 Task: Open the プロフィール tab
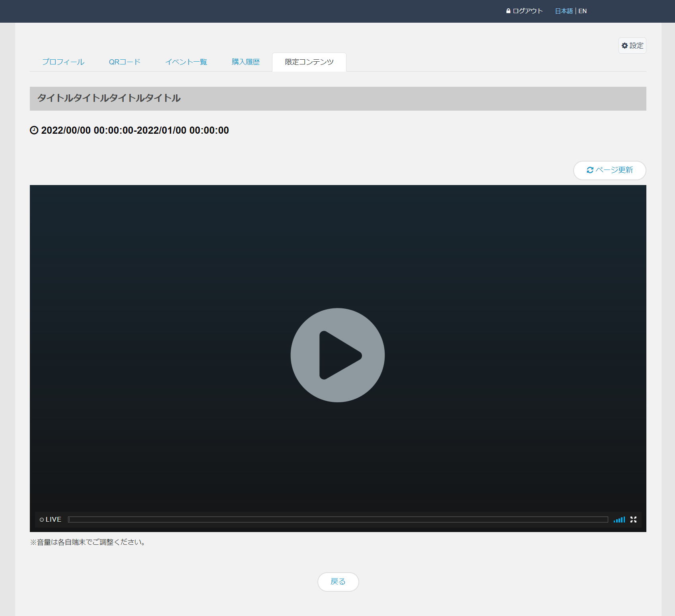[63, 62]
